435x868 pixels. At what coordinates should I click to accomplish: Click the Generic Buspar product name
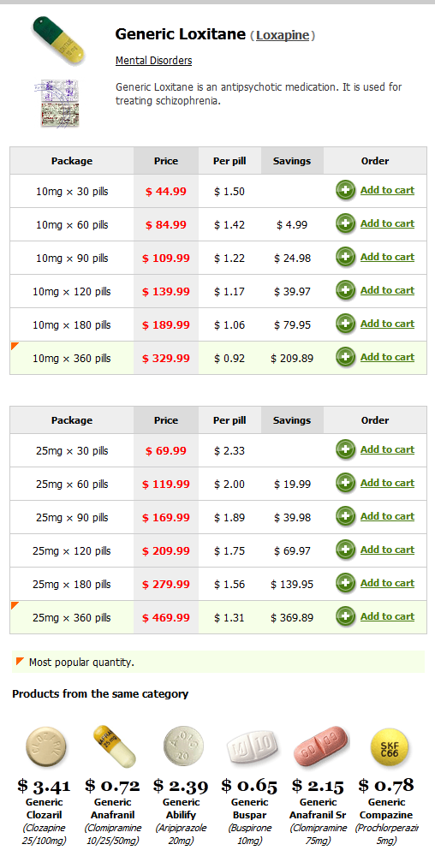[x=249, y=808]
